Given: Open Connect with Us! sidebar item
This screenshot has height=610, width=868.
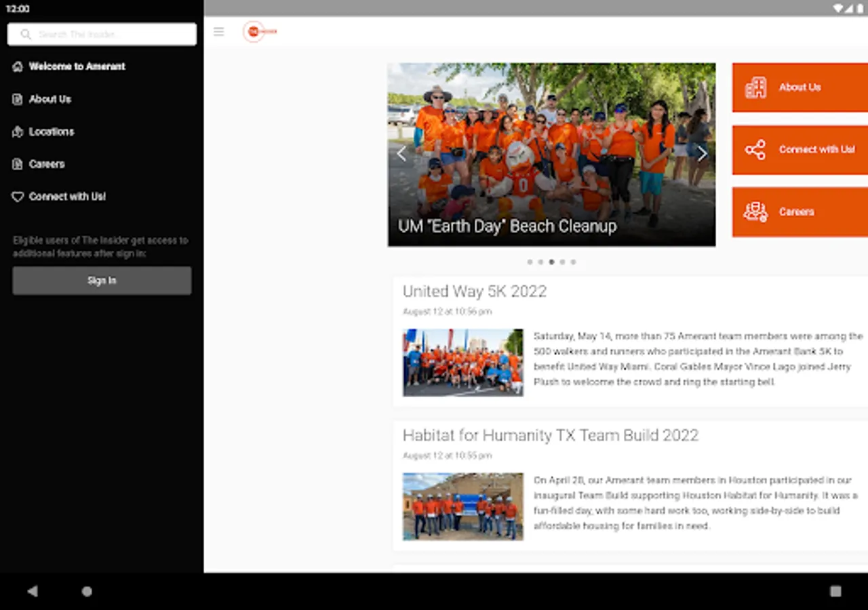Looking at the screenshot, I should (102, 197).
